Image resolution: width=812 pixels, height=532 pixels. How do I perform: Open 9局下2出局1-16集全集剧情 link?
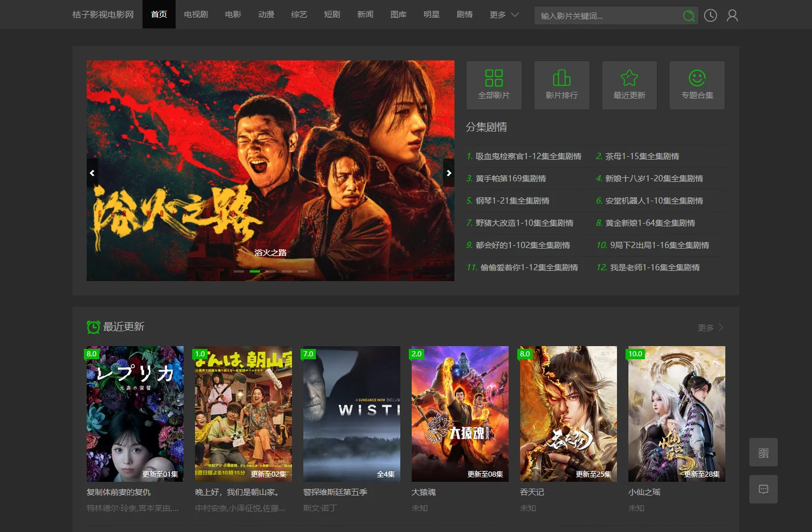pyautogui.click(x=660, y=245)
